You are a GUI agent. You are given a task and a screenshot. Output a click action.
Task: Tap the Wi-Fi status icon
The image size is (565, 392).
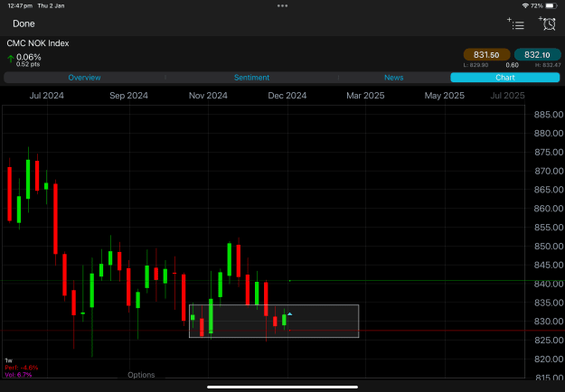pos(525,5)
